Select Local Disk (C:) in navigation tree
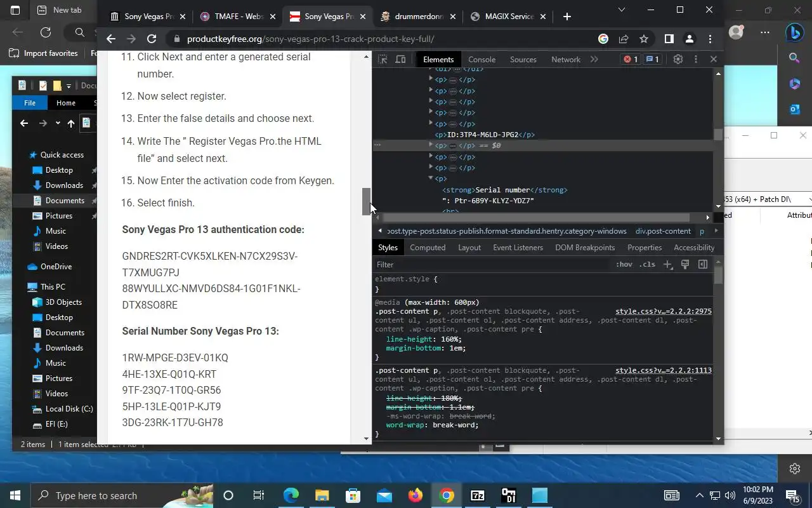The height and width of the screenshot is (508, 812). click(63, 409)
